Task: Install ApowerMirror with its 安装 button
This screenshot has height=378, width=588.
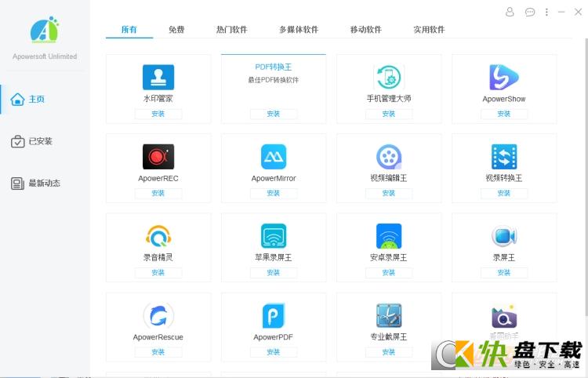Action: 274,194
